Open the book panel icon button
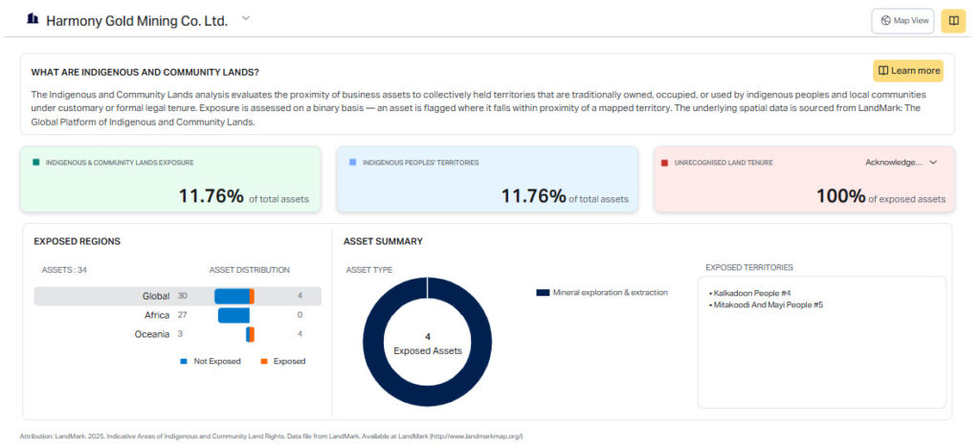The image size is (980, 446). click(953, 21)
